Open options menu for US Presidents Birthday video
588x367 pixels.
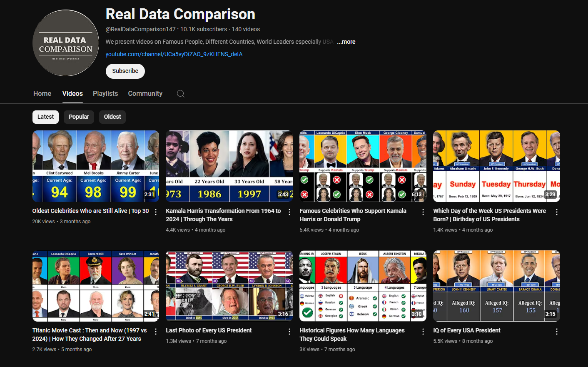557,212
